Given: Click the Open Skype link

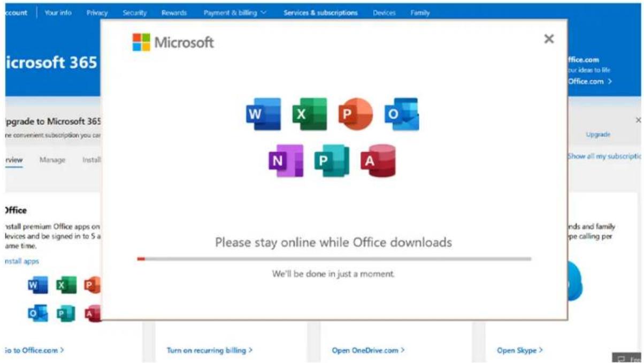Looking at the screenshot, I should coord(520,350).
